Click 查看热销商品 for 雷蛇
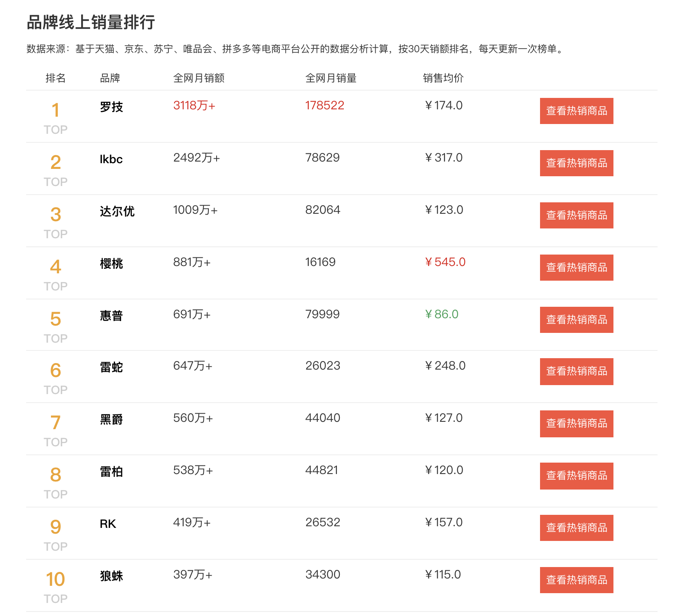673x616 pixels. tap(576, 371)
